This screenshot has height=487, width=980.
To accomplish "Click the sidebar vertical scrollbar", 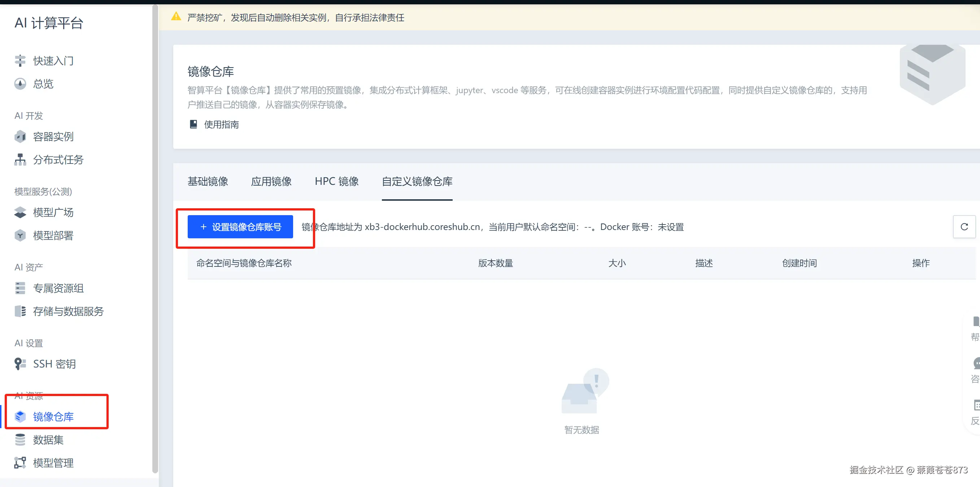I will [155, 239].
